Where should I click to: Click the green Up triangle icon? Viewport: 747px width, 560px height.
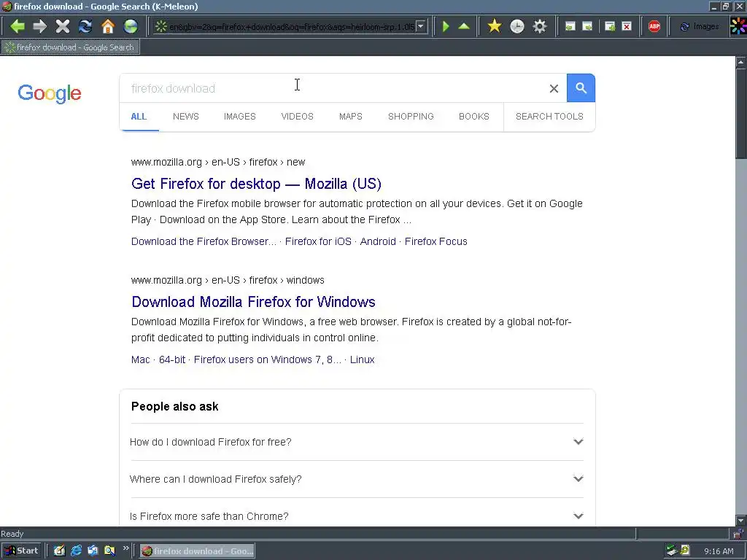coord(464,26)
